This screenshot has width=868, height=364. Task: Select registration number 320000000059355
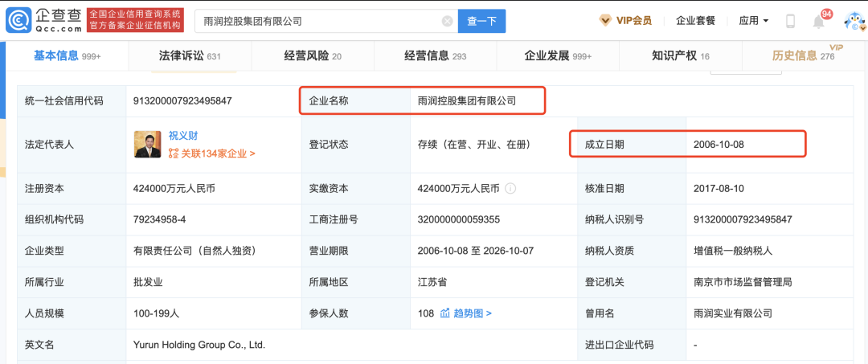(459, 219)
